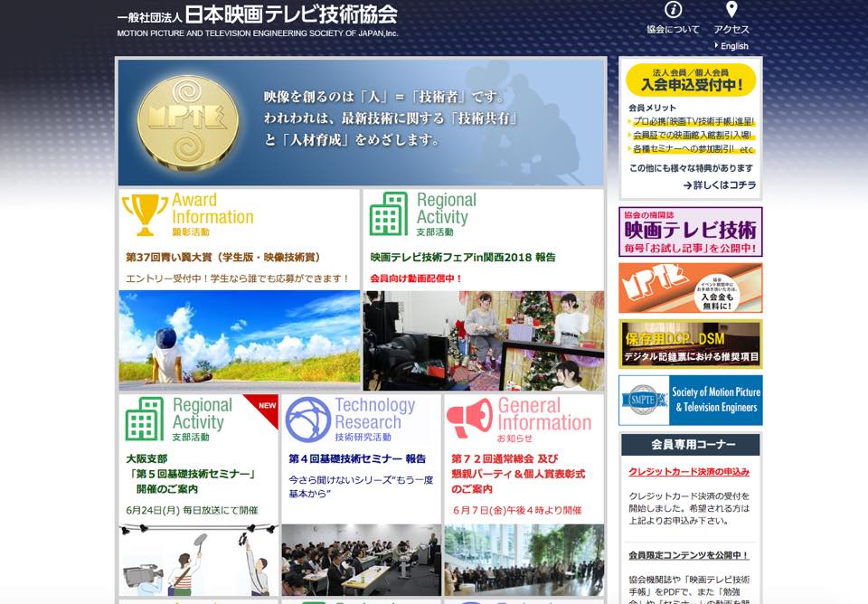Click the Society of Motion Picture banner
The width and height of the screenshot is (868, 604).
[690, 401]
